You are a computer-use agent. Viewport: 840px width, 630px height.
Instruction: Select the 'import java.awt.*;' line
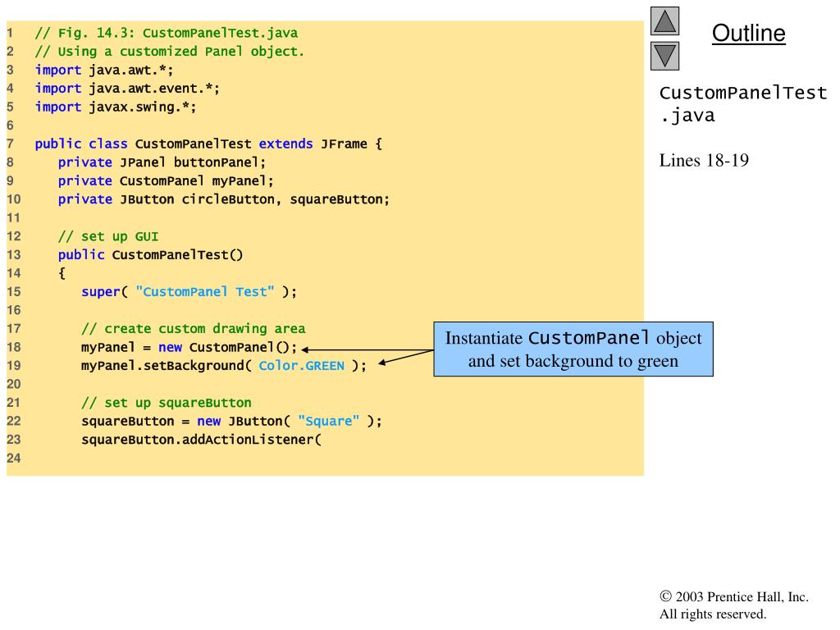click(104, 71)
